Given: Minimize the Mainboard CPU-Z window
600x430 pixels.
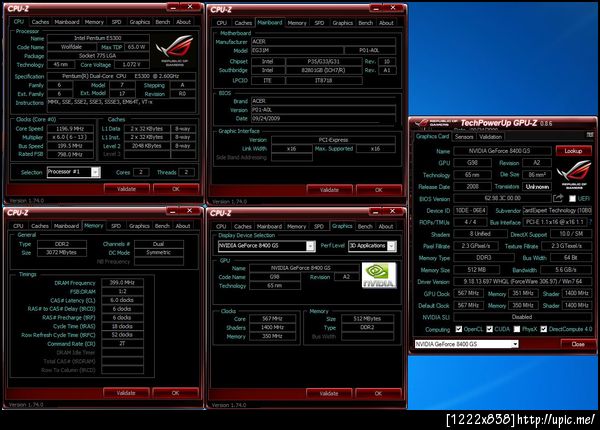Looking at the screenshot, I should coord(376,8).
